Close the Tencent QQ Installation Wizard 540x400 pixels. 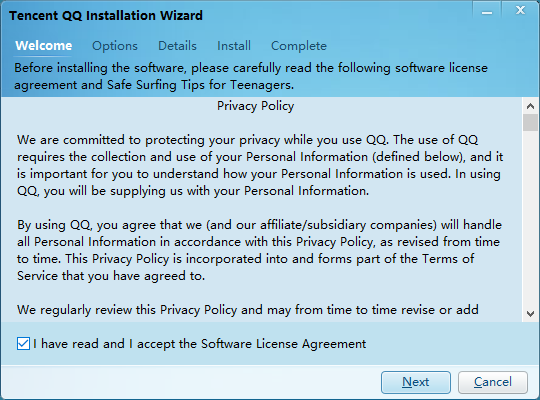coord(520,11)
